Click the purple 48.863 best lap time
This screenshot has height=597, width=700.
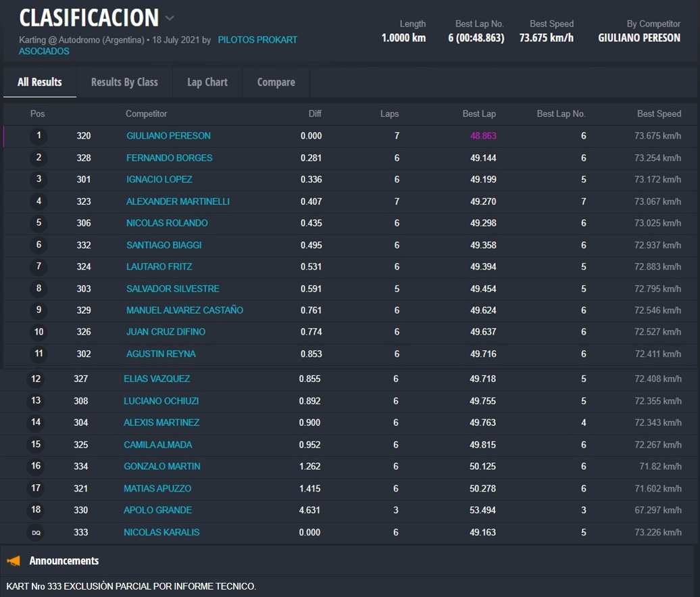coord(483,136)
